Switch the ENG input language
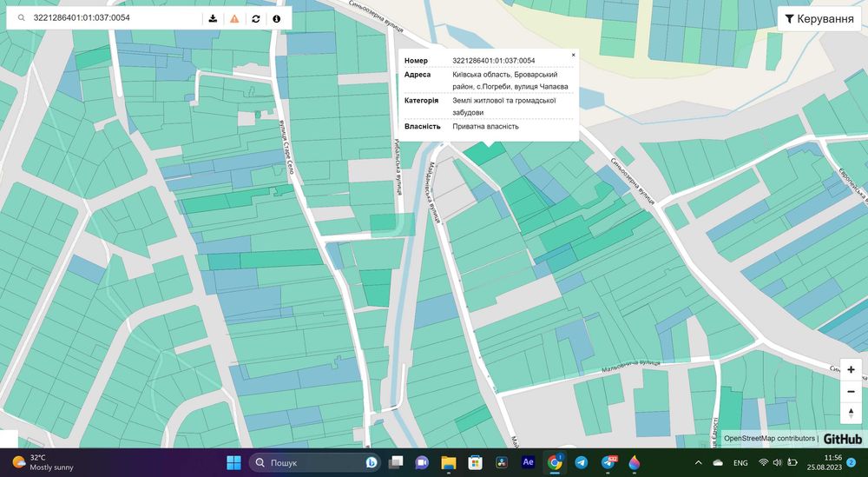 (740, 463)
